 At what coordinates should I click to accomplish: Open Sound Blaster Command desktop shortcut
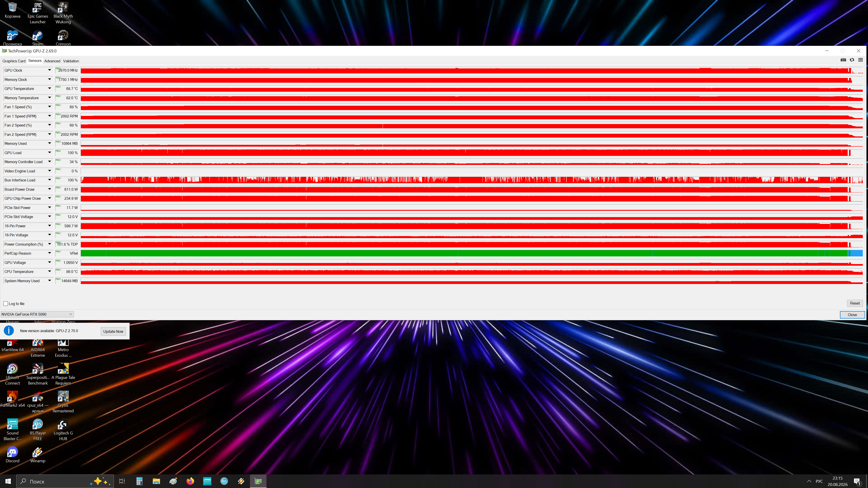(x=12, y=429)
